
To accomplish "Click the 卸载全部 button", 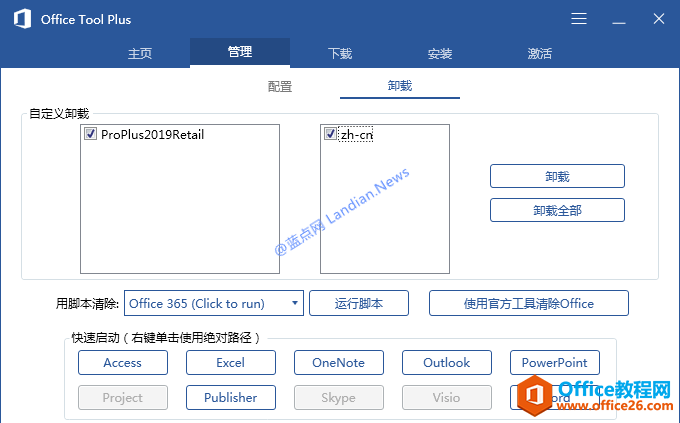I will coord(557,210).
